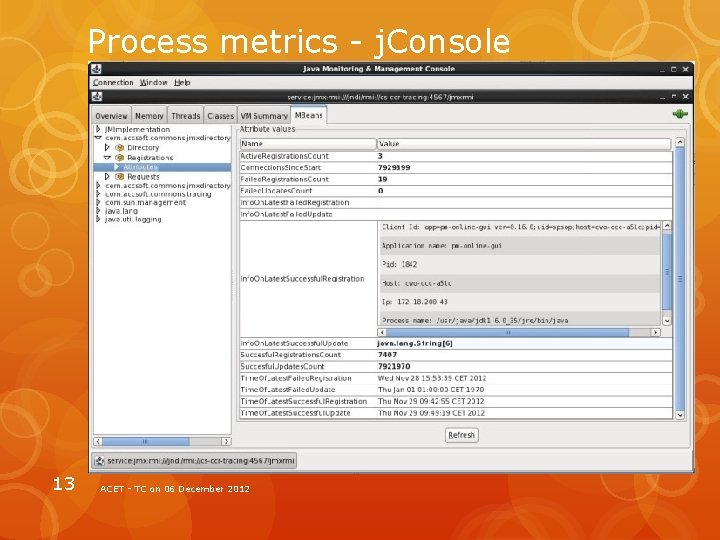Select the MBeans tab
The image size is (720, 540).
tap(309, 115)
